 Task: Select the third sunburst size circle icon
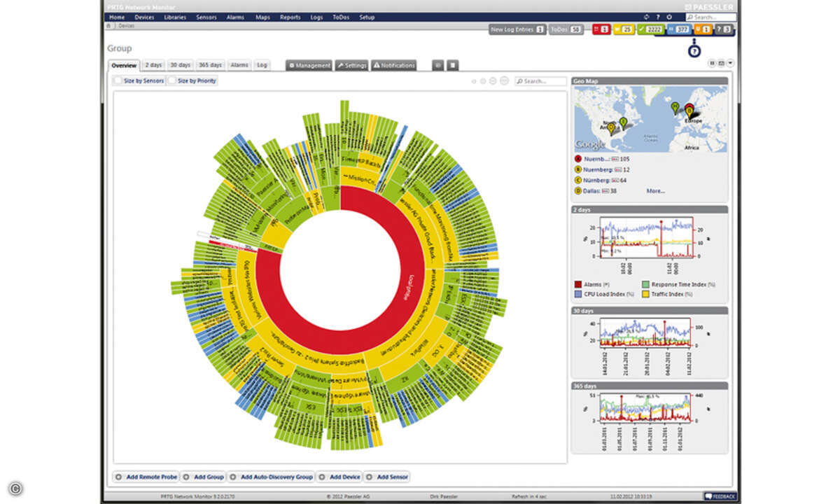coord(492,81)
